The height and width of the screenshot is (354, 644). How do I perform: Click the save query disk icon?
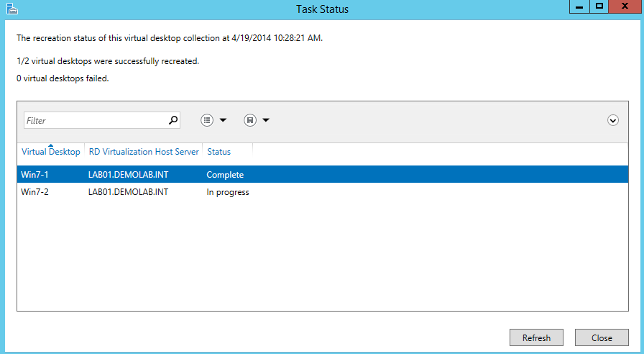pos(249,120)
